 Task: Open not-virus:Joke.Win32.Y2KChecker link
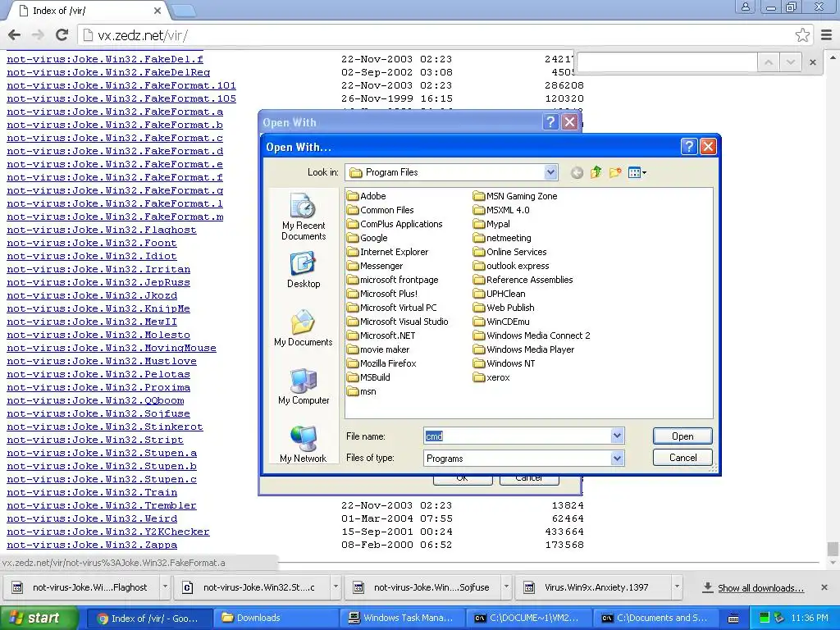pyautogui.click(x=108, y=532)
